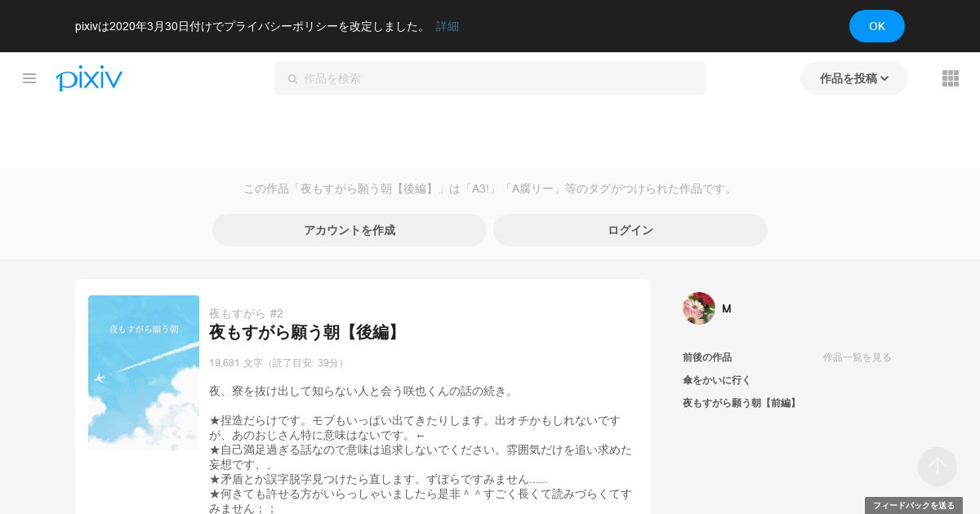The width and height of the screenshot is (980, 514).
Task: Click the title 夜もすがら願う朝【後編】
Action: point(307,332)
